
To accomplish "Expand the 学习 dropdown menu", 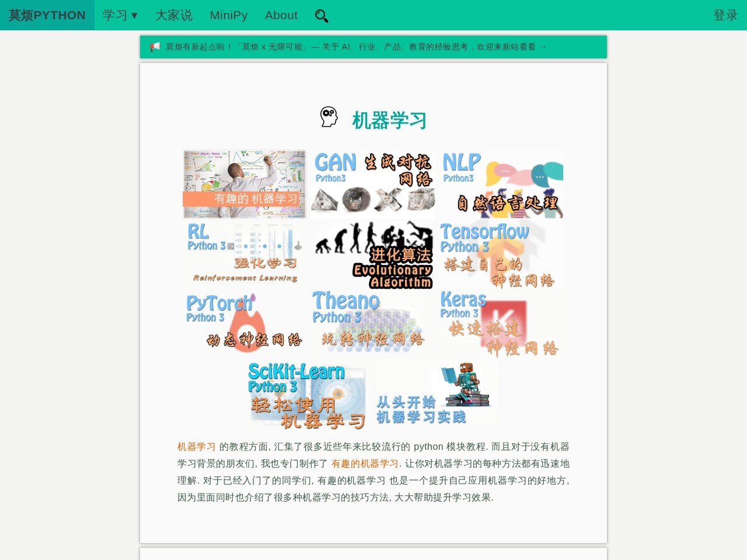I will (x=120, y=16).
